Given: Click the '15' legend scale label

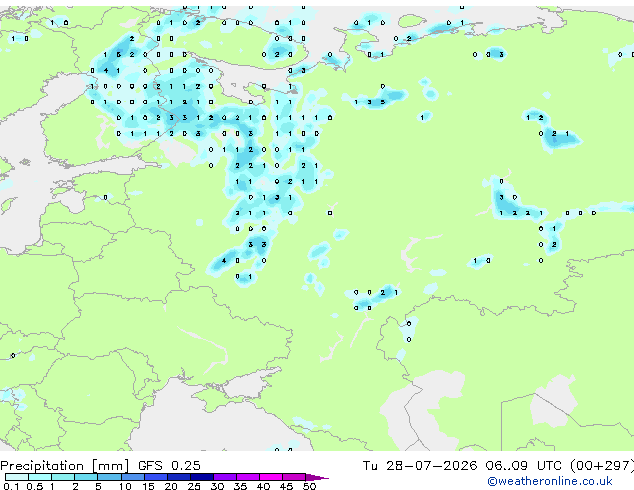Looking at the screenshot, I should [148, 486].
